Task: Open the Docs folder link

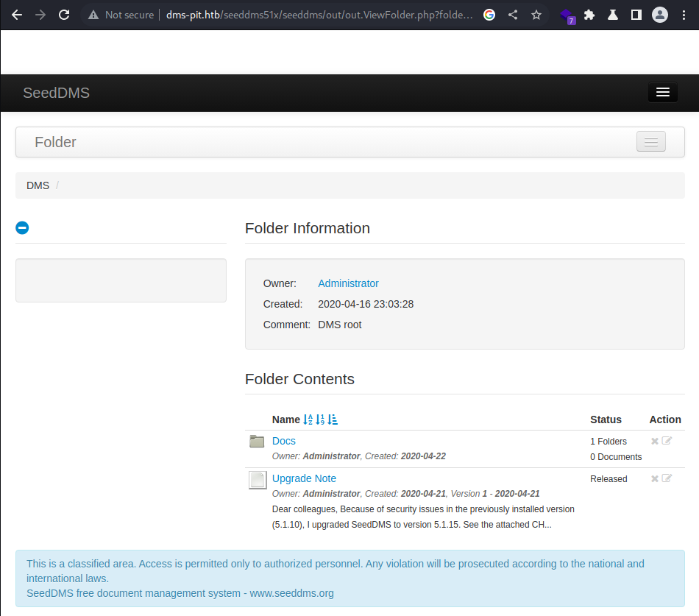Action: 284,441
